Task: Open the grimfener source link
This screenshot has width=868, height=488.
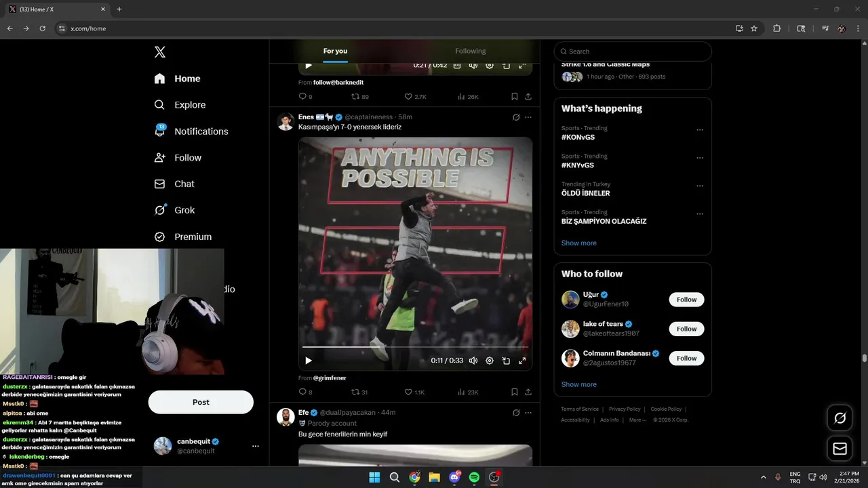Action: (330, 378)
